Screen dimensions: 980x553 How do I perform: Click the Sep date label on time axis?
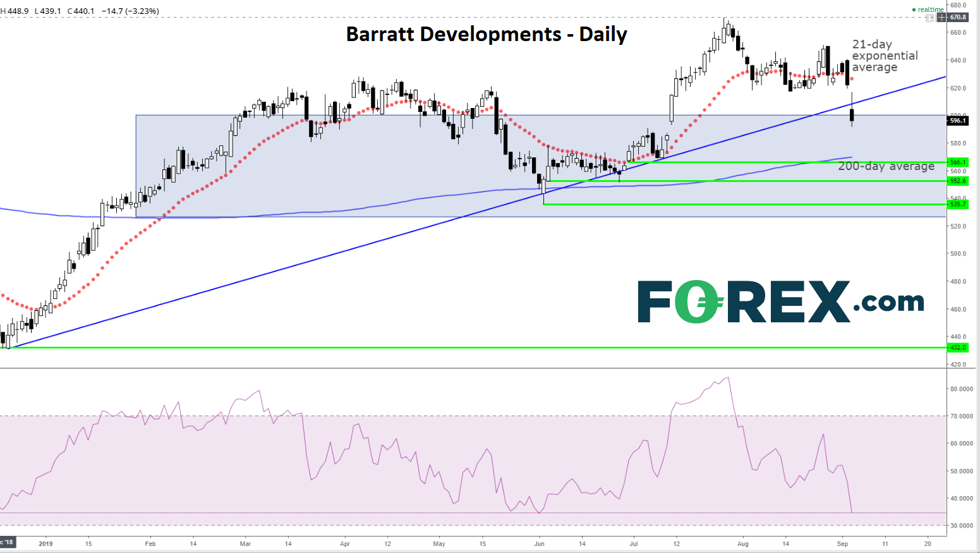pyautogui.click(x=842, y=544)
